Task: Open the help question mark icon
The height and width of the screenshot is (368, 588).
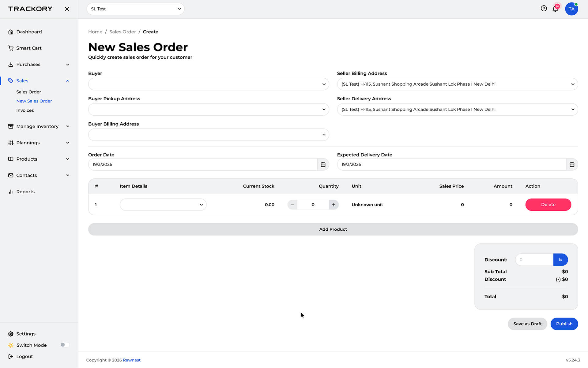Action: coord(544,9)
